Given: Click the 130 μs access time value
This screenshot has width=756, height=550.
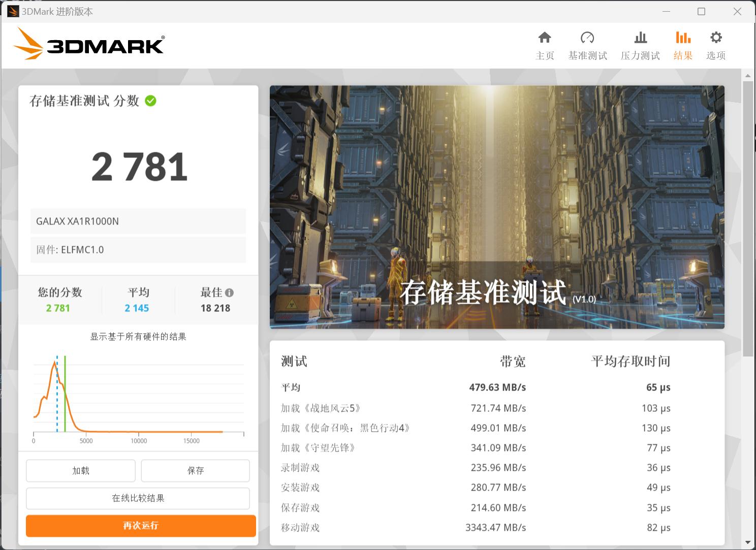Looking at the screenshot, I should [x=656, y=428].
